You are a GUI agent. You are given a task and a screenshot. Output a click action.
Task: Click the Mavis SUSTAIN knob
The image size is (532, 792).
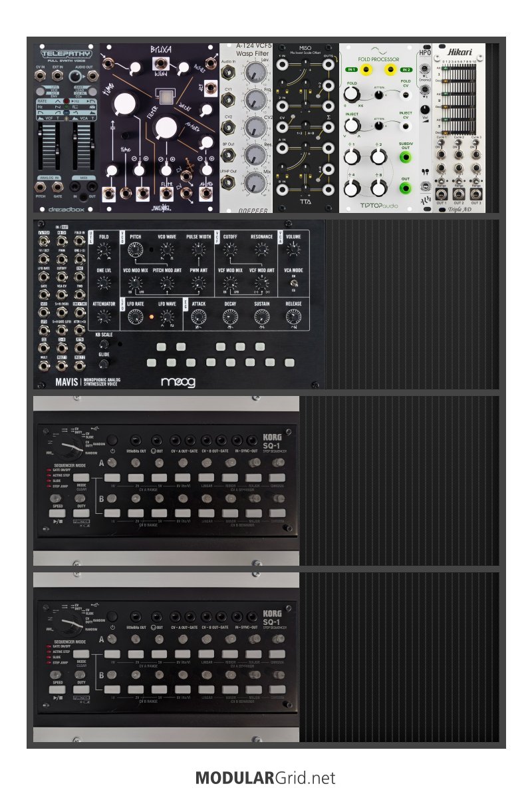(x=261, y=317)
